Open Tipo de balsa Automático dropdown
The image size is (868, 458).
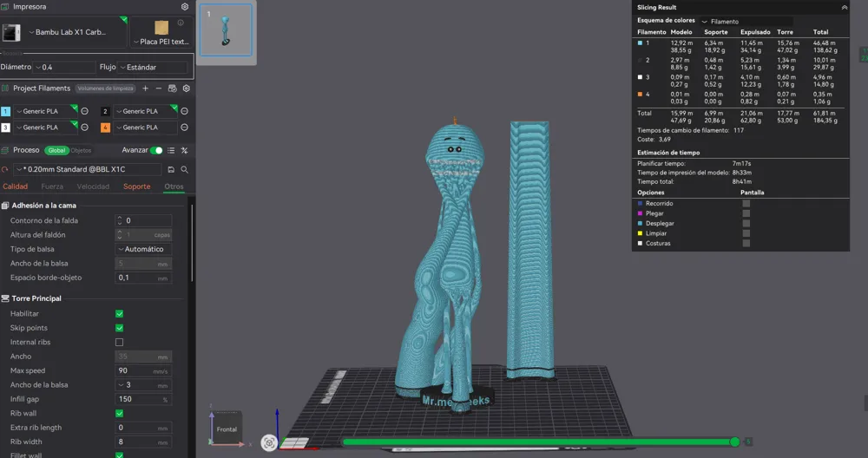click(x=143, y=249)
